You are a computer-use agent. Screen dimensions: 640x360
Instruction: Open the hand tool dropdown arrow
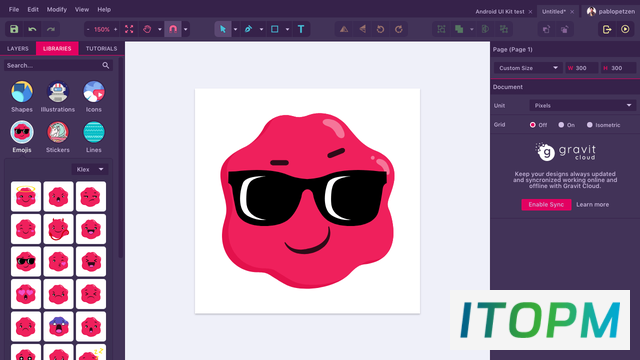[x=160, y=29]
